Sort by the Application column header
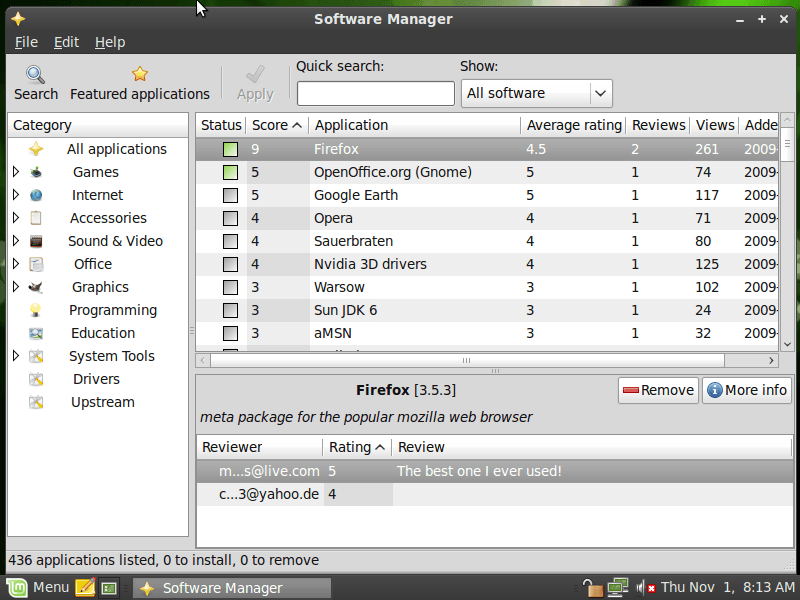800x600 pixels. pos(415,125)
